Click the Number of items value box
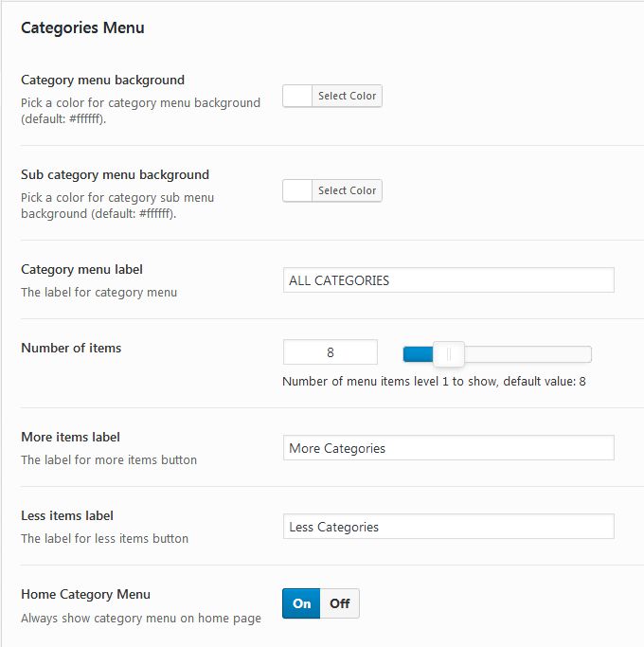The height and width of the screenshot is (647, 644). click(x=330, y=352)
